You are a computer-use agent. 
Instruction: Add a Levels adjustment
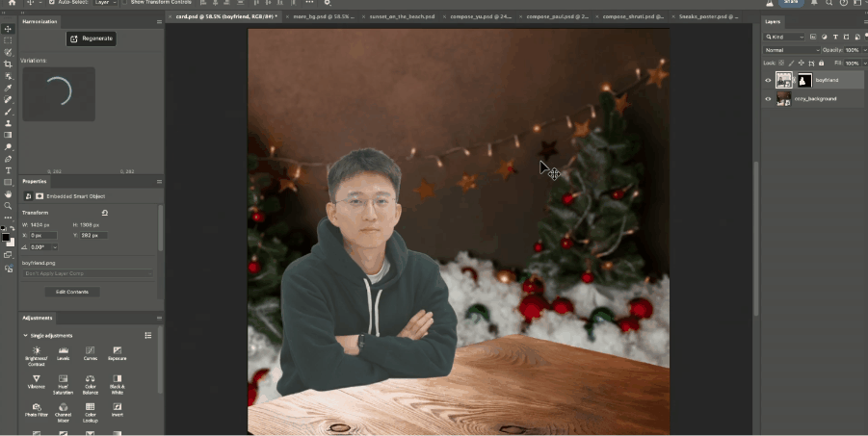(x=63, y=351)
